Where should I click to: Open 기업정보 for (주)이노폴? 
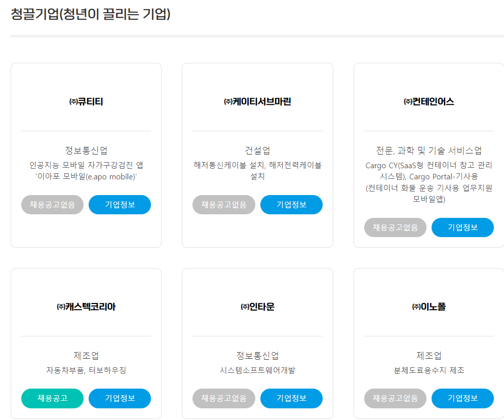coord(462,398)
